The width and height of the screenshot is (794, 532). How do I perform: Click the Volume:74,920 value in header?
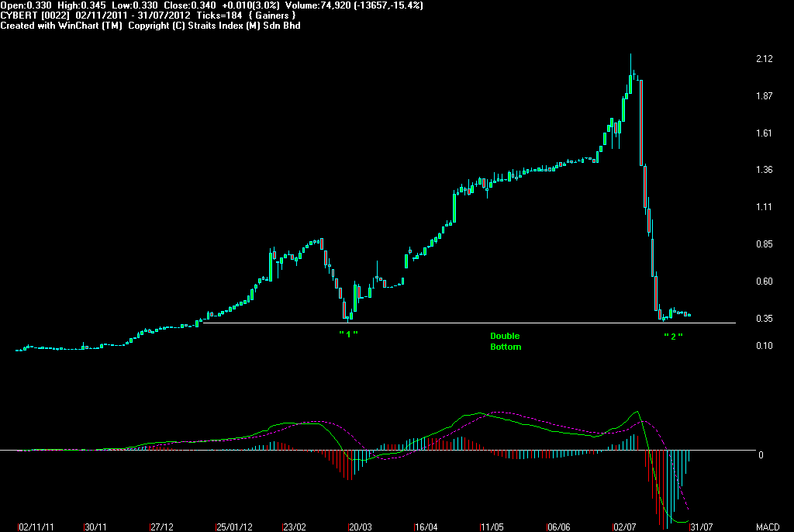[x=319, y=5]
